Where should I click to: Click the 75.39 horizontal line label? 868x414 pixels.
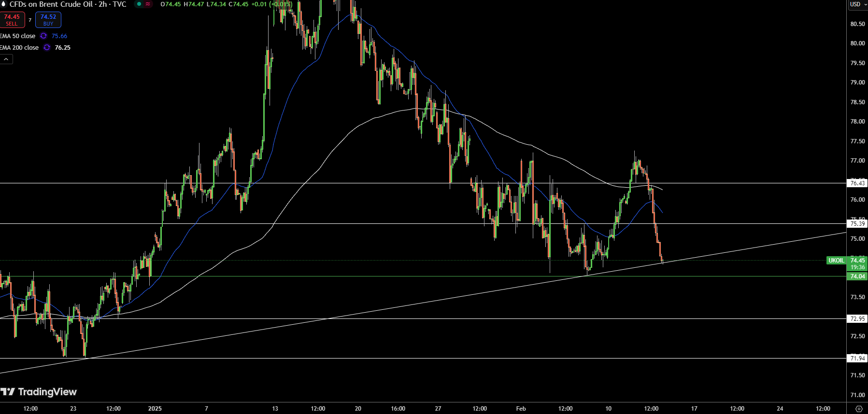[857, 223]
